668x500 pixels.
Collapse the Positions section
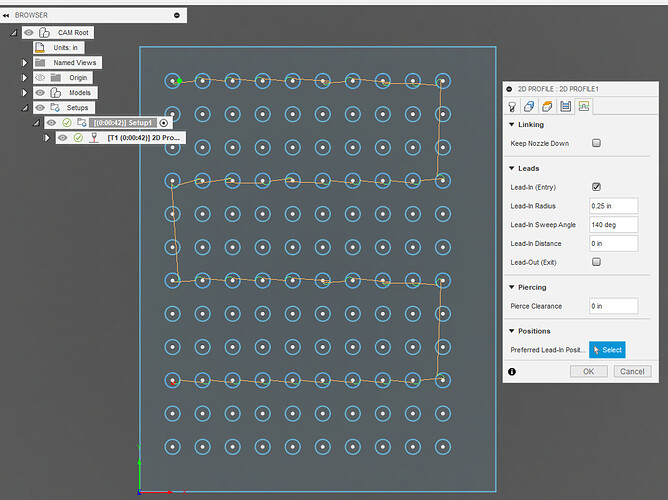(512, 331)
